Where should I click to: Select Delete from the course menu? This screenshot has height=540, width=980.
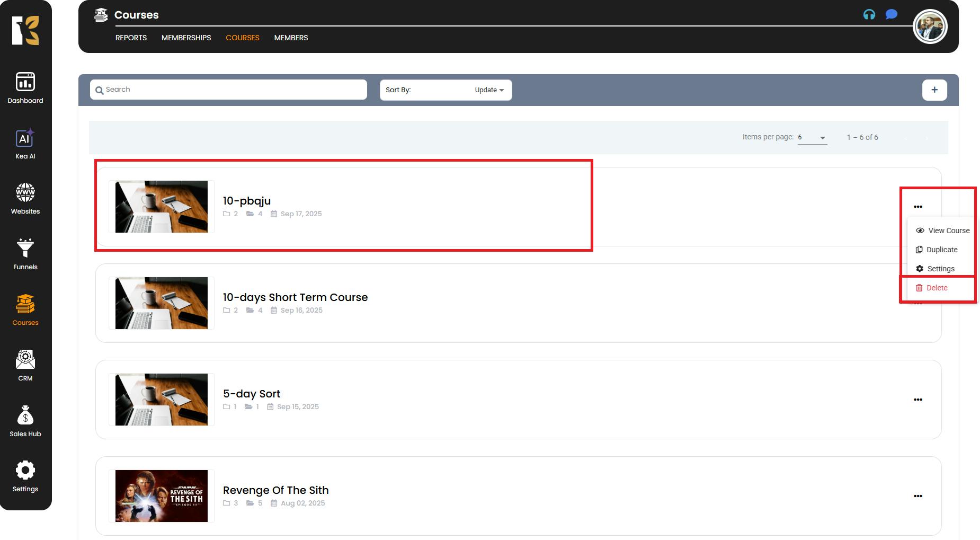coord(937,288)
